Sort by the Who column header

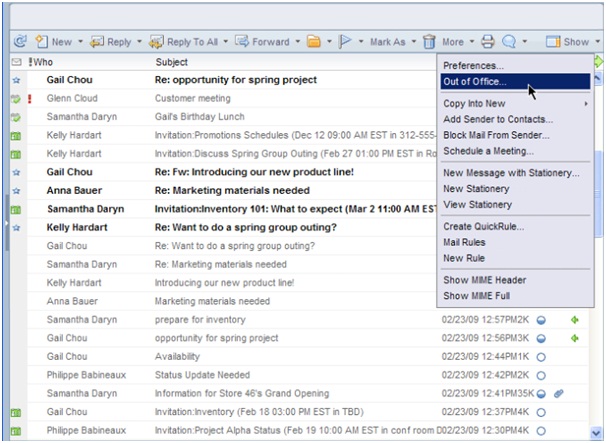[x=43, y=62]
